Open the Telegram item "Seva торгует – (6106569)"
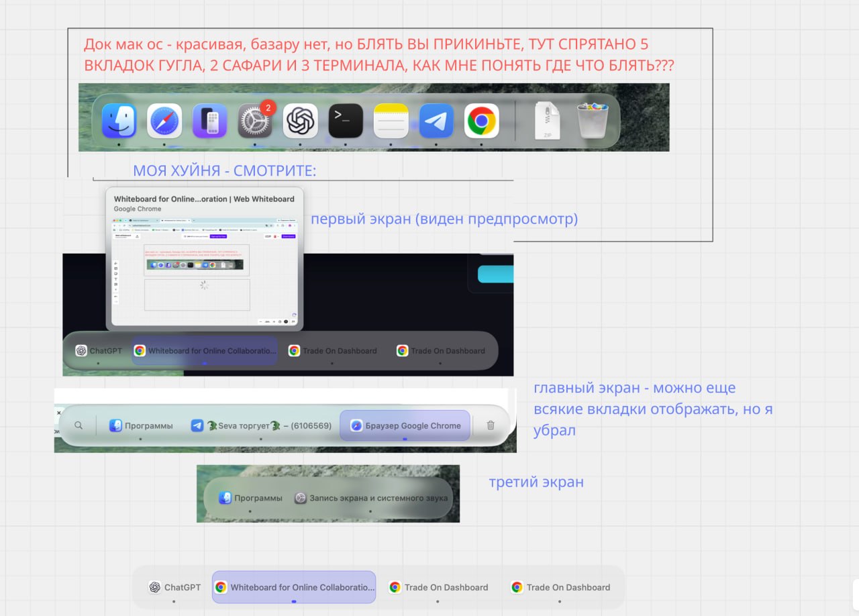This screenshot has height=616, width=859. point(261,425)
